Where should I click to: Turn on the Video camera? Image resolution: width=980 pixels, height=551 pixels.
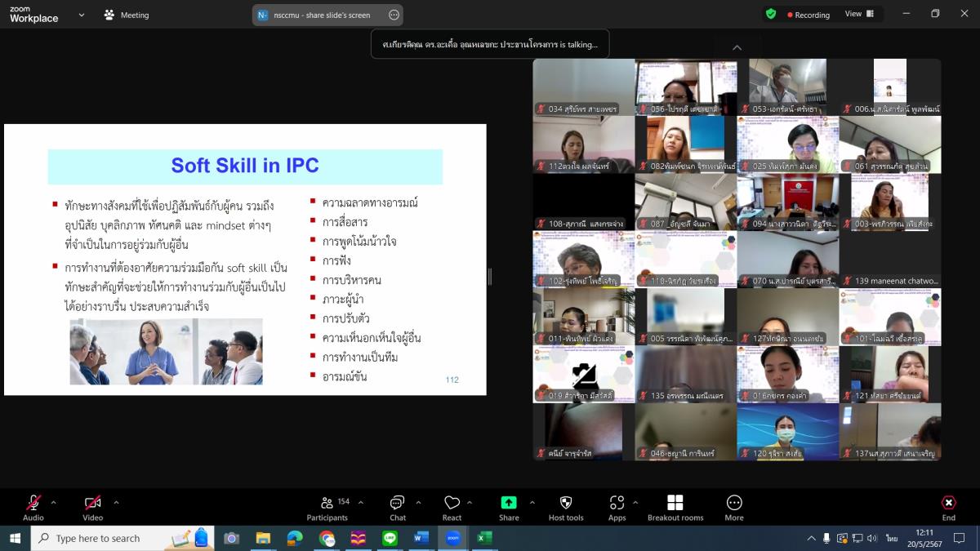(92, 508)
